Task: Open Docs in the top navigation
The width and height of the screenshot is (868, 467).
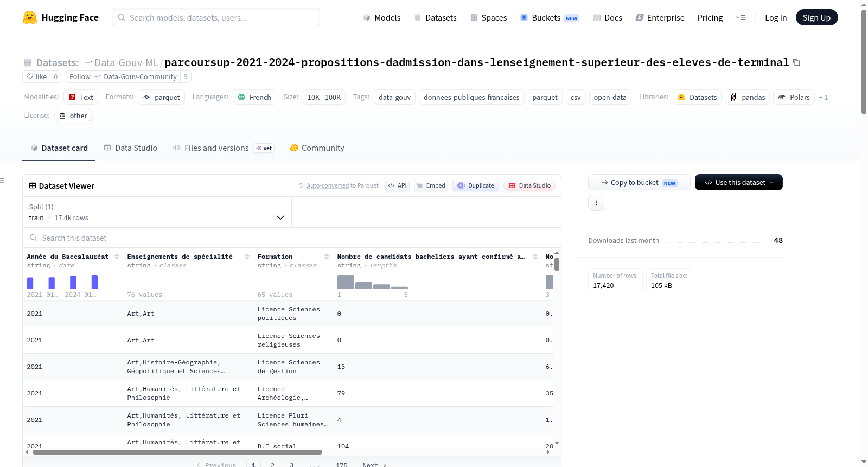Action: tap(608, 17)
